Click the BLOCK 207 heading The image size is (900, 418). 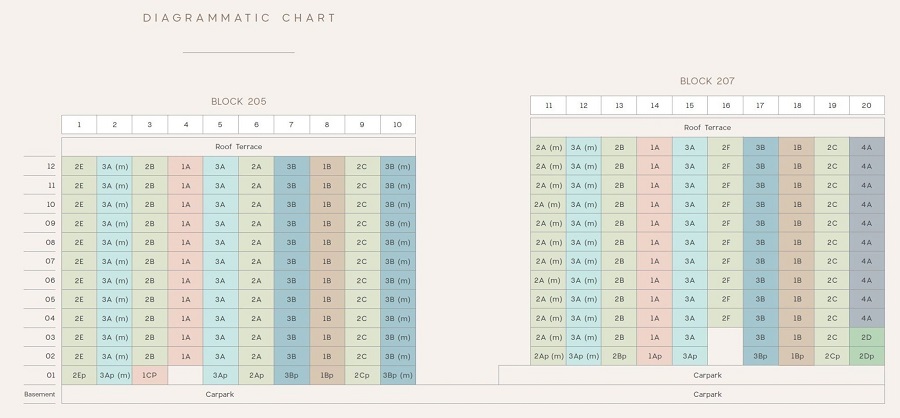707,81
